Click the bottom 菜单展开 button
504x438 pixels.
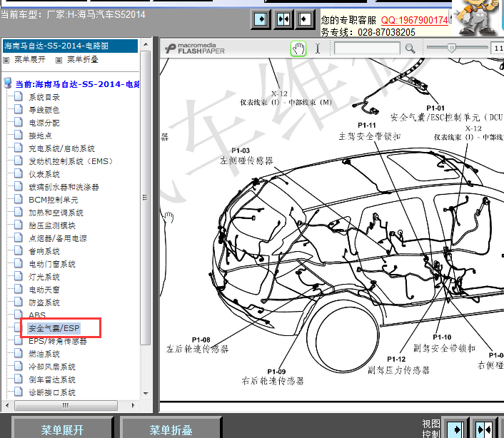62,429
